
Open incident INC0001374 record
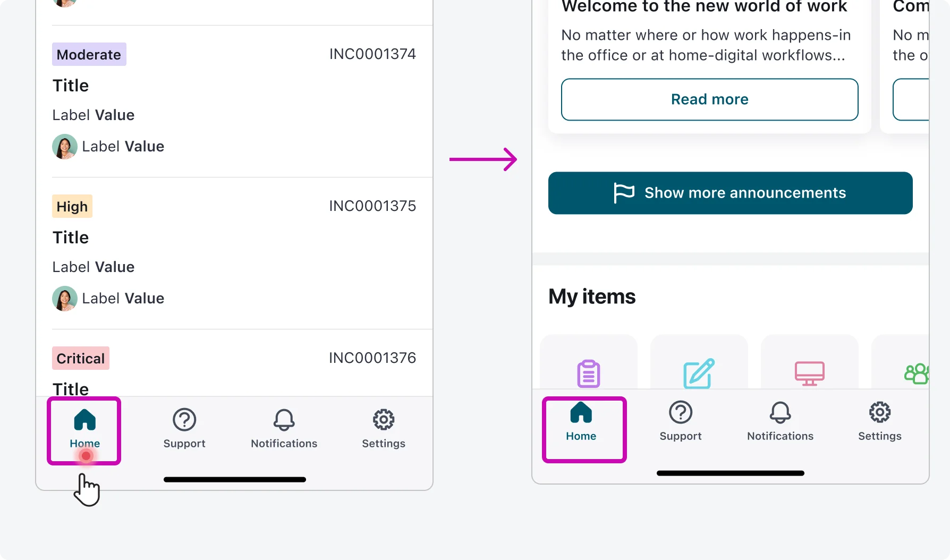372,54
